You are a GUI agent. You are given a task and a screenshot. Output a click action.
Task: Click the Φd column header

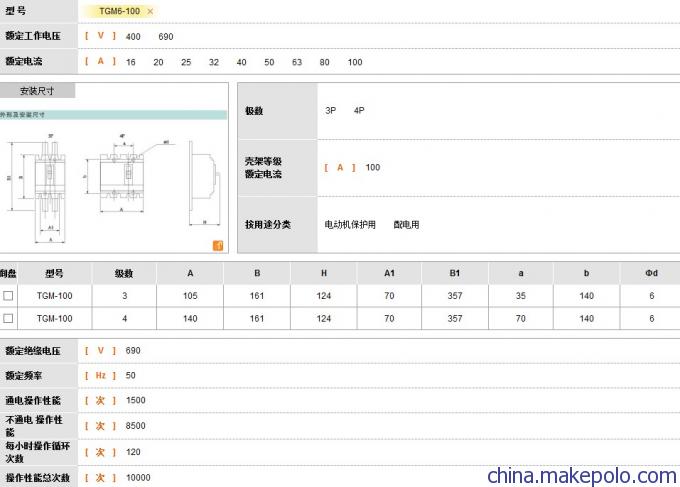click(x=651, y=273)
